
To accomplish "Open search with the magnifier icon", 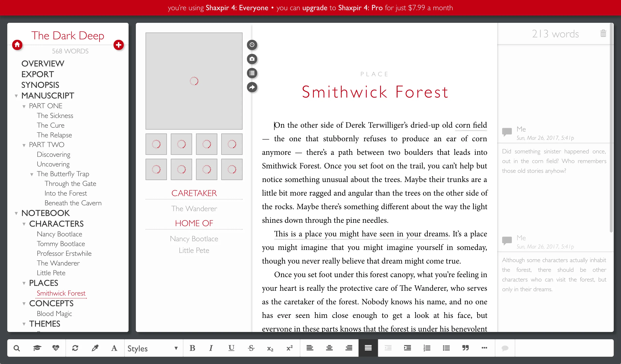I will (17, 348).
